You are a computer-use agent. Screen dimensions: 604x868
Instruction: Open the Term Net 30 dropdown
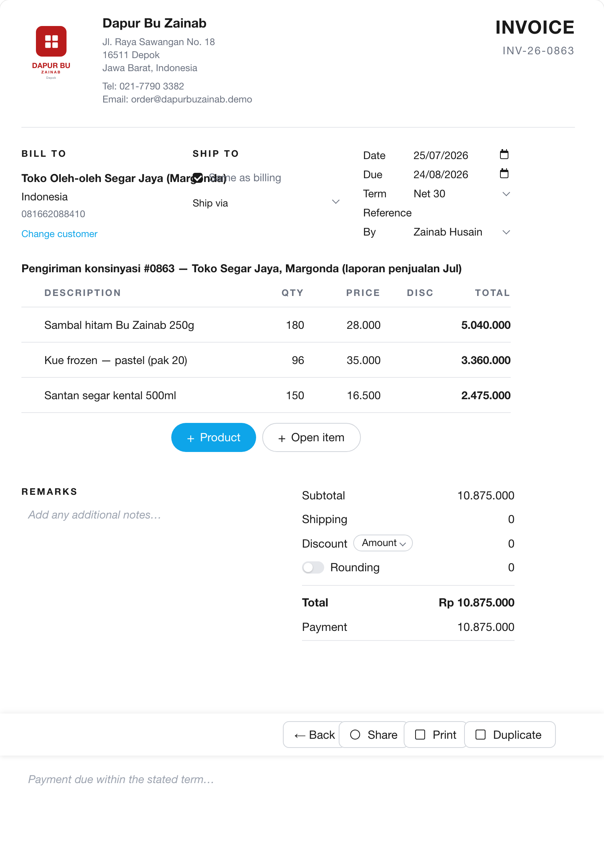[x=462, y=194]
